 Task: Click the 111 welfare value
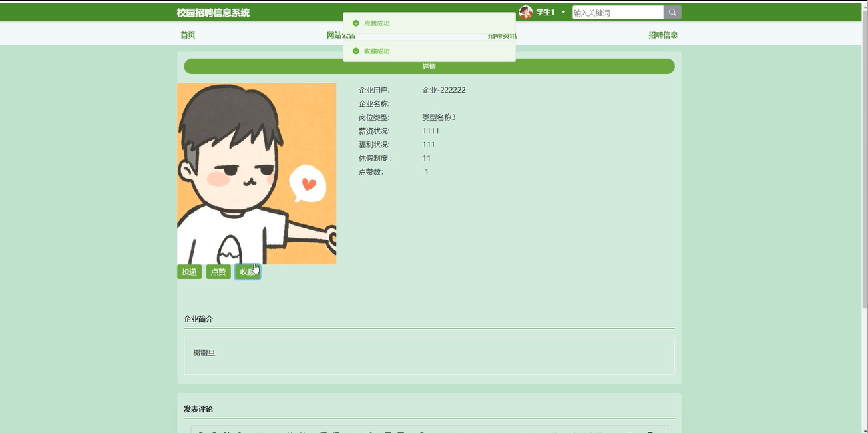point(429,145)
